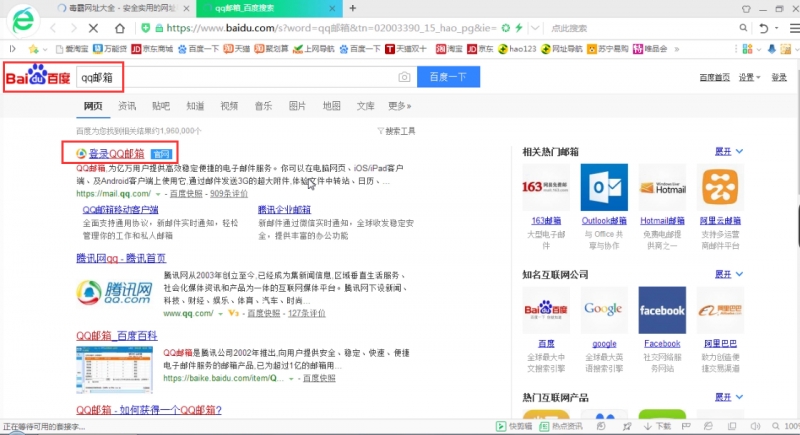Open the address bar history dropdown arrow
This screenshot has width=800, height=435.
coord(535,28)
